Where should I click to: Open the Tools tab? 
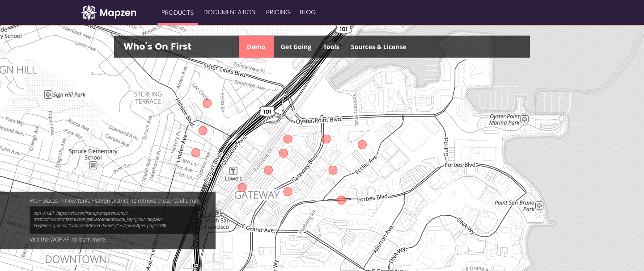[x=331, y=47]
